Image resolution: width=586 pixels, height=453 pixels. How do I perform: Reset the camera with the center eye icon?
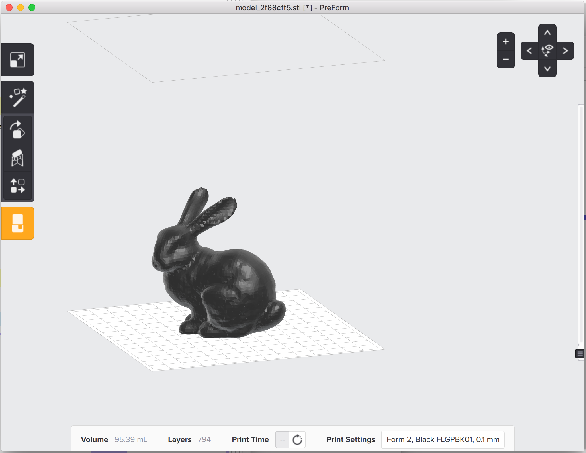click(x=547, y=50)
